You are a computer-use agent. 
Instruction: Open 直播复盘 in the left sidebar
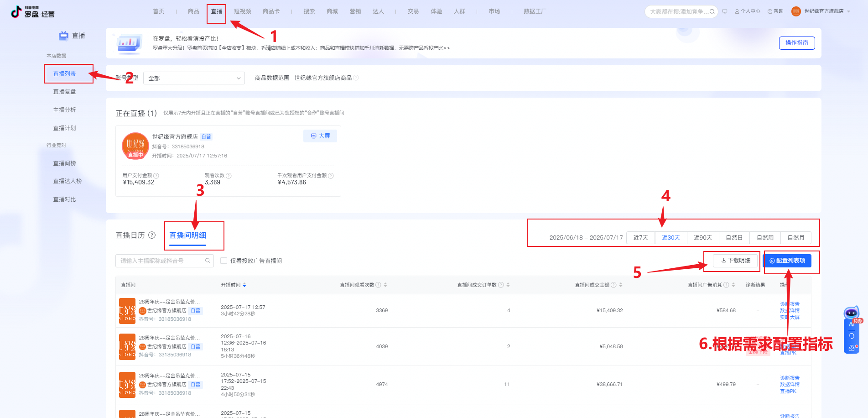tap(64, 92)
